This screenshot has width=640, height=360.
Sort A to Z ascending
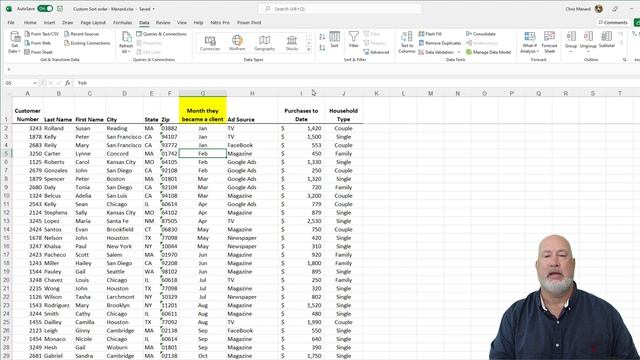click(322, 37)
